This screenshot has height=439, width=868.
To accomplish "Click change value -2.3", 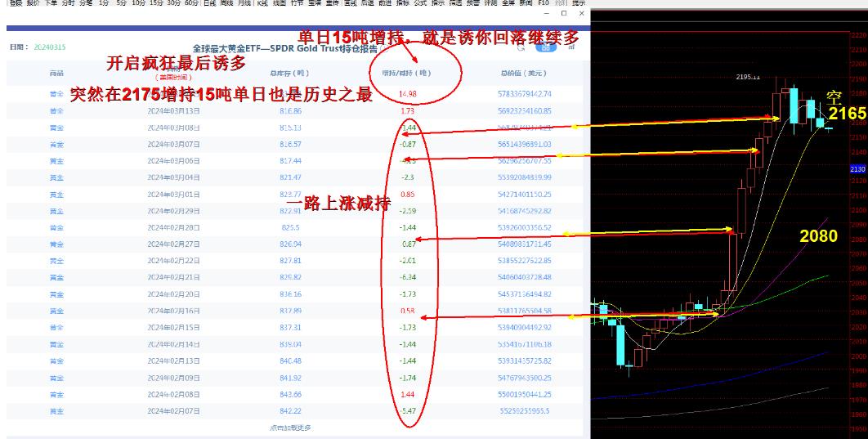I will pos(407,177).
